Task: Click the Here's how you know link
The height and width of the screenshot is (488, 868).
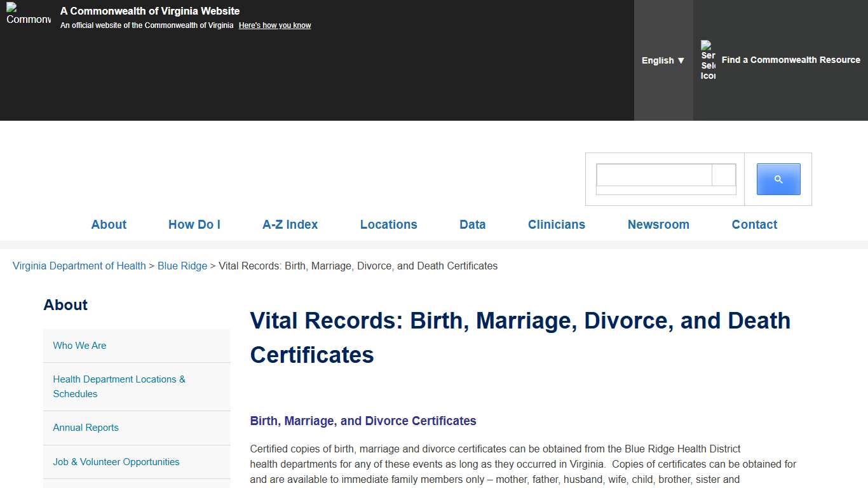Action: click(275, 25)
